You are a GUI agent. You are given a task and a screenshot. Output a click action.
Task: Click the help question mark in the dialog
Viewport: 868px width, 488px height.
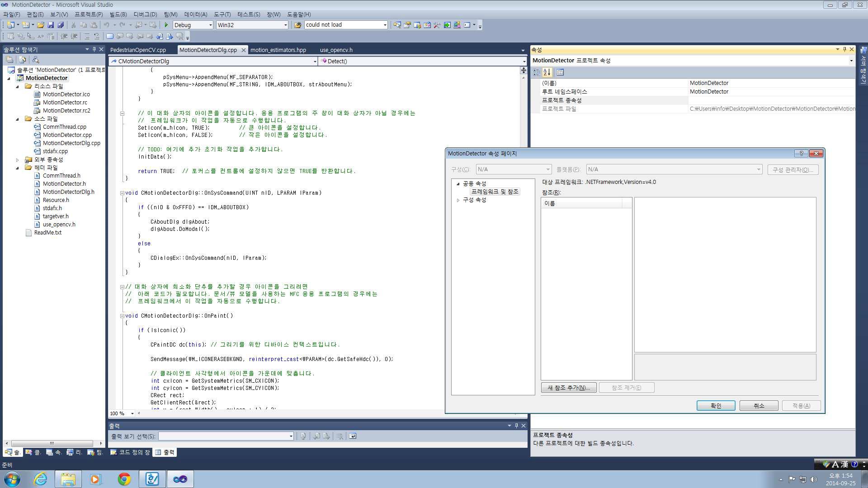(x=802, y=154)
